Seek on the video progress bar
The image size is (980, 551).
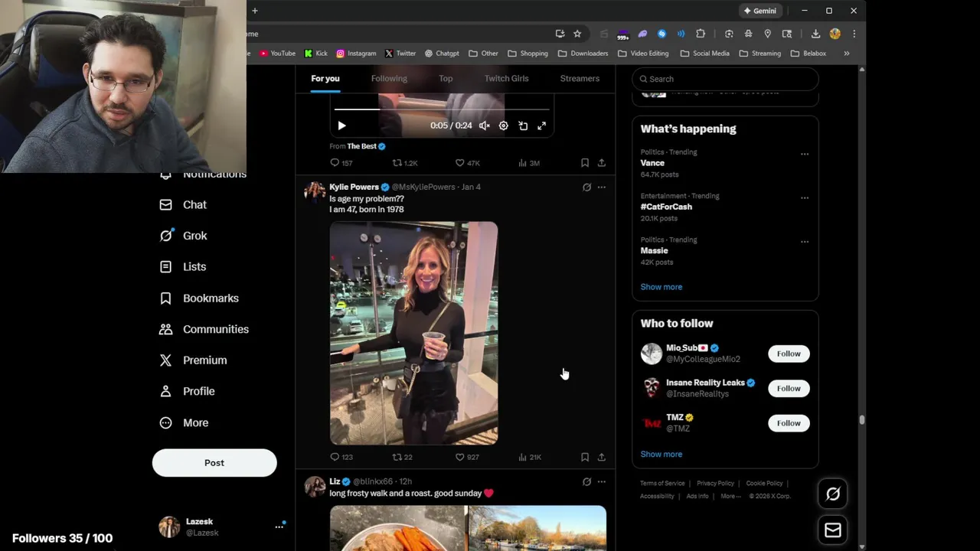pyautogui.click(x=442, y=109)
